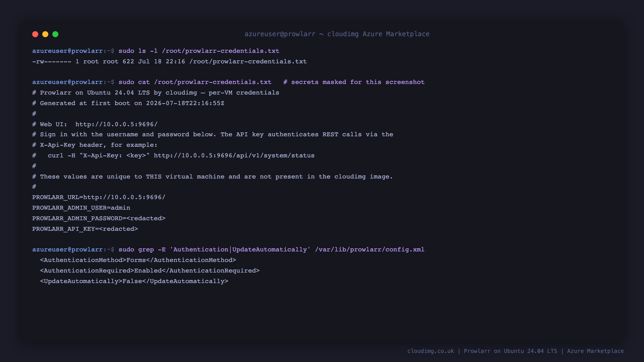Click the PROWLARR_ADMIN_USER=admin line

click(81, 208)
